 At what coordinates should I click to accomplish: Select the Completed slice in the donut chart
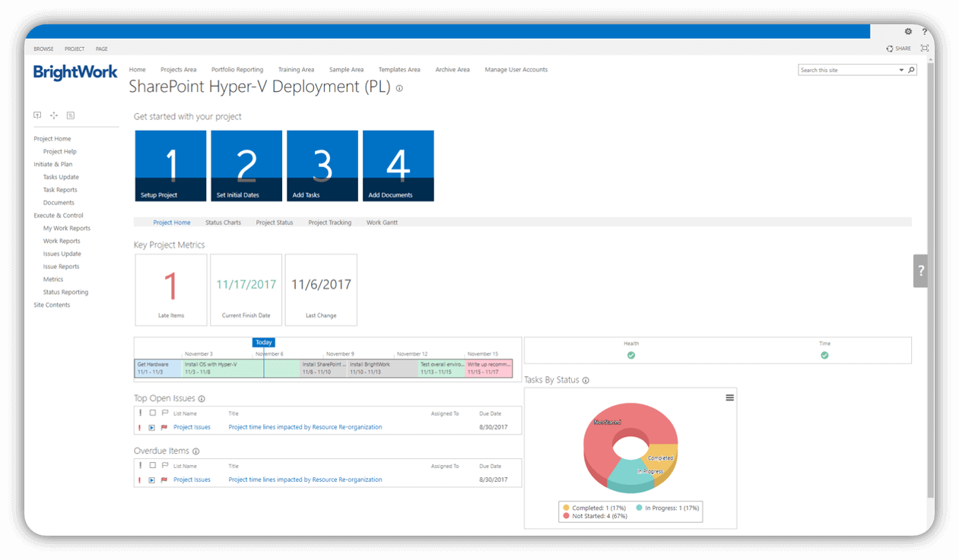(x=660, y=457)
